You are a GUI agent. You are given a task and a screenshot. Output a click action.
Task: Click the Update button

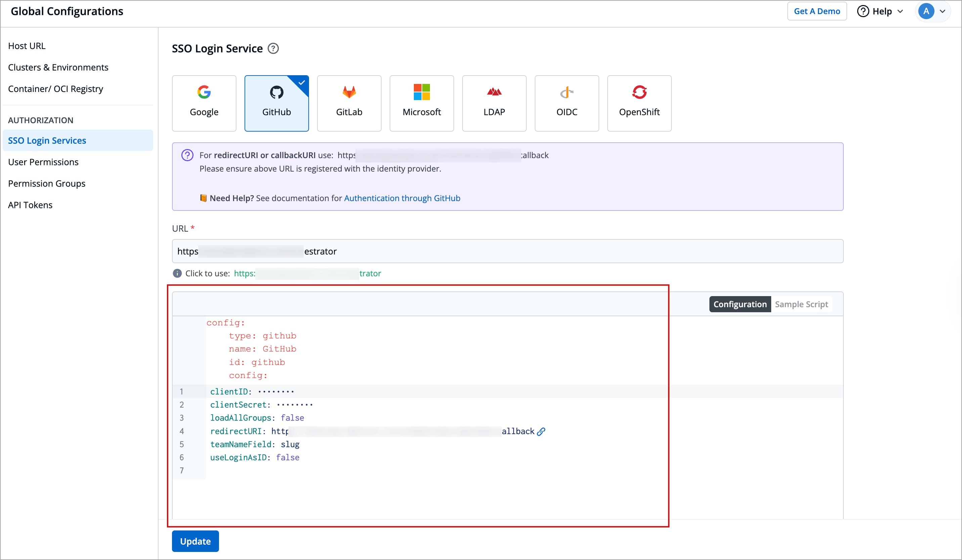[x=195, y=541]
